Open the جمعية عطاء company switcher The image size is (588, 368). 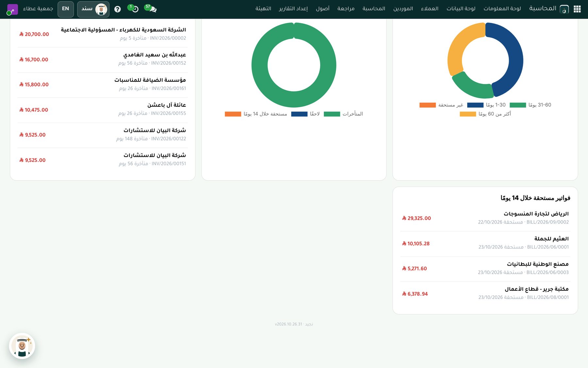pyautogui.click(x=38, y=9)
